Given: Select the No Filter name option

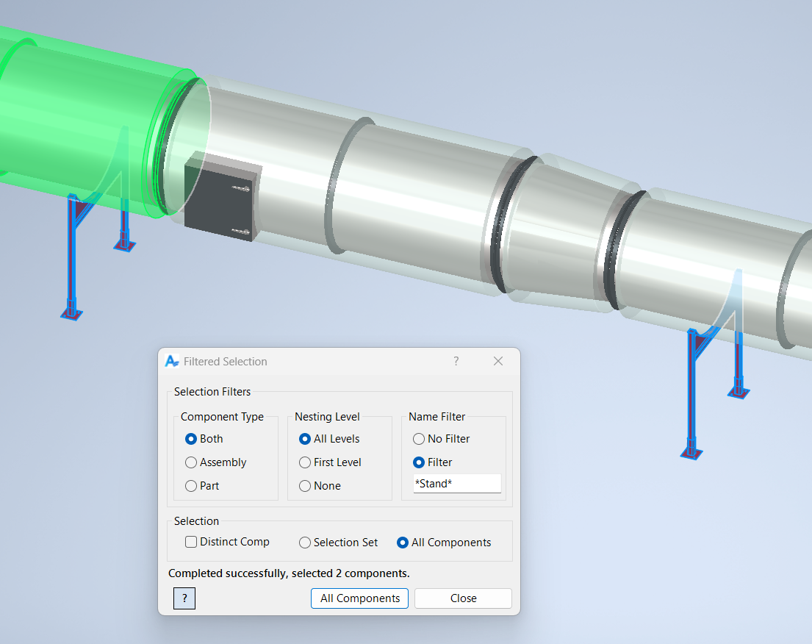Looking at the screenshot, I should tap(419, 439).
